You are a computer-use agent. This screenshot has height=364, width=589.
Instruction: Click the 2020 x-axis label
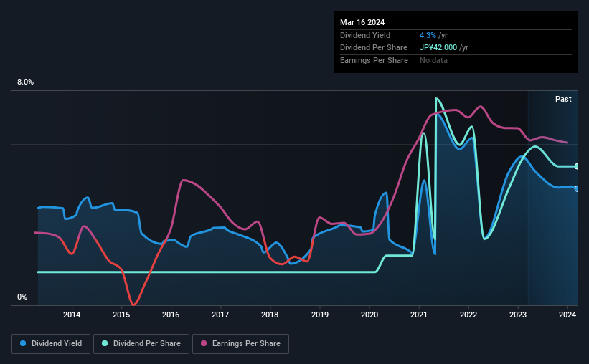[369, 315]
